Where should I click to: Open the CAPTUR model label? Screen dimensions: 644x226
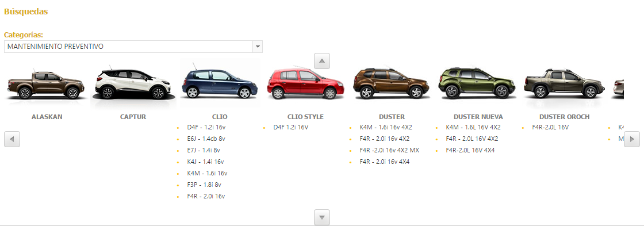pos(133,117)
